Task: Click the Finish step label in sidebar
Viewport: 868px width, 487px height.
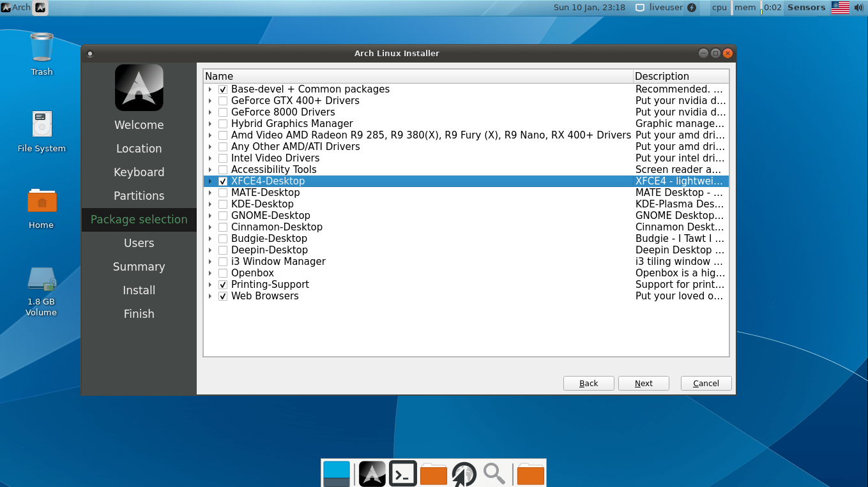Action: (x=139, y=314)
